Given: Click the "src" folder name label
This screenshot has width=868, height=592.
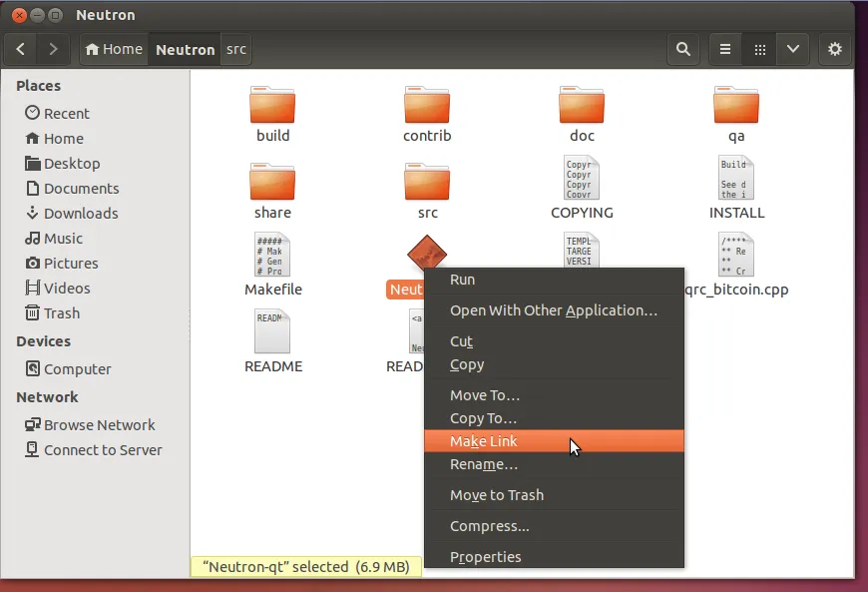Looking at the screenshot, I should click(x=427, y=213).
